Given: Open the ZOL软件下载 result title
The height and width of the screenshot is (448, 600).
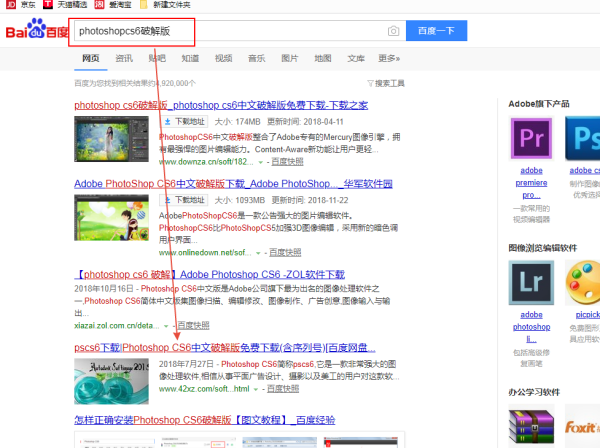Looking at the screenshot, I should point(210,274).
